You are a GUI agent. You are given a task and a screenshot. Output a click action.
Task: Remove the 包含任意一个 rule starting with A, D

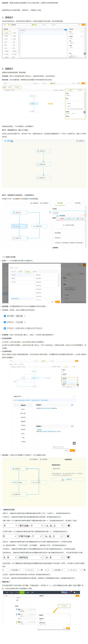(x=84, y=570)
